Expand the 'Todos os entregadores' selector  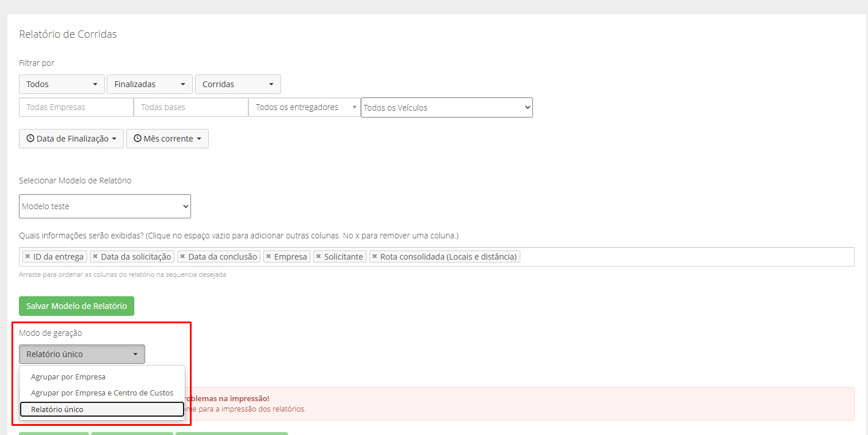pos(305,107)
